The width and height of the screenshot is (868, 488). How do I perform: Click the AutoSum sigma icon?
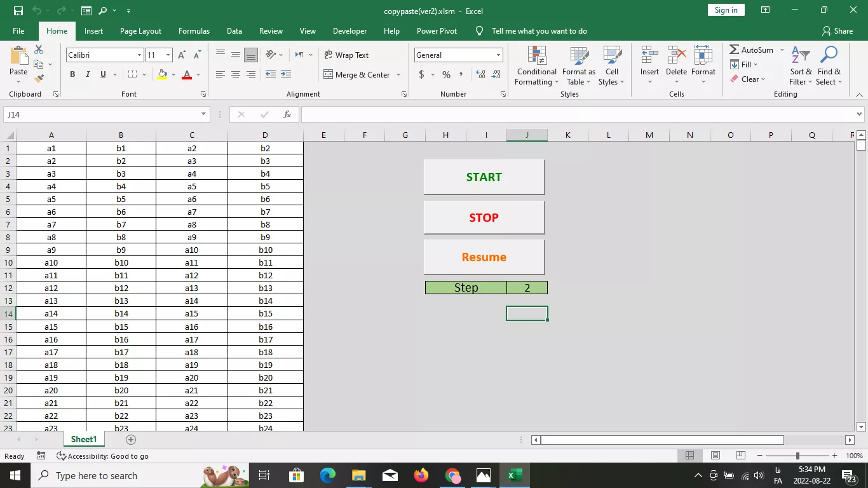pyautogui.click(x=735, y=50)
